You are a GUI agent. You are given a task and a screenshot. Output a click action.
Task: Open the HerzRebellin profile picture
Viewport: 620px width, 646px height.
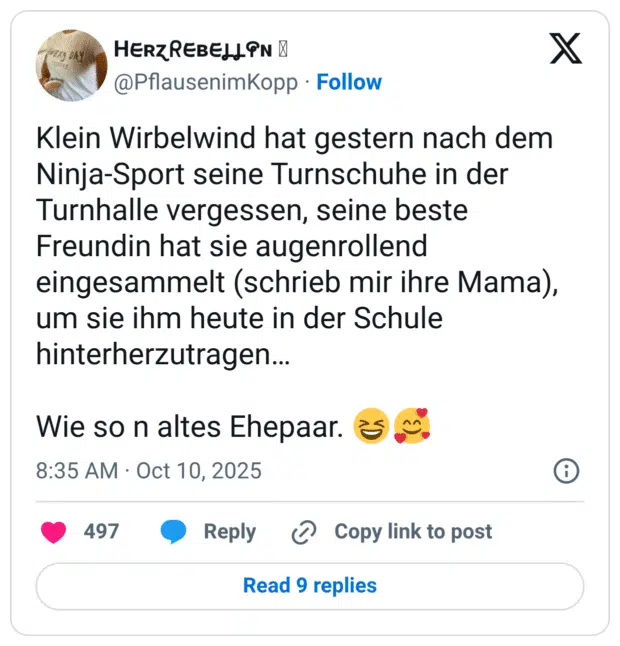click(71, 65)
